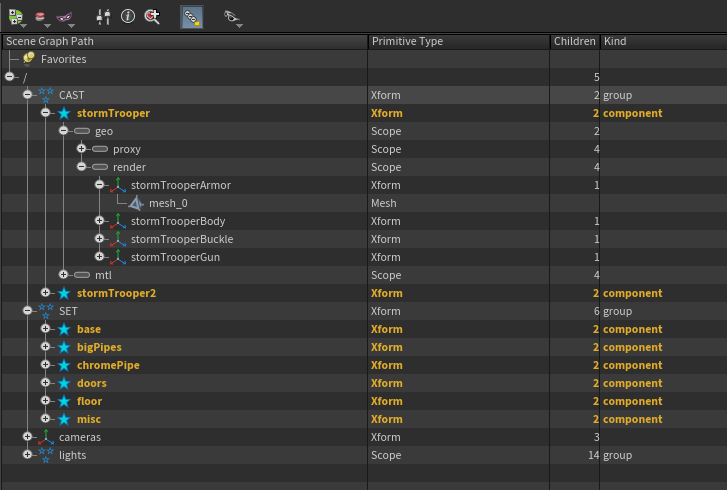Click the mesh icon beside mesh_0
727x490 pixels.
coord(136,203)
